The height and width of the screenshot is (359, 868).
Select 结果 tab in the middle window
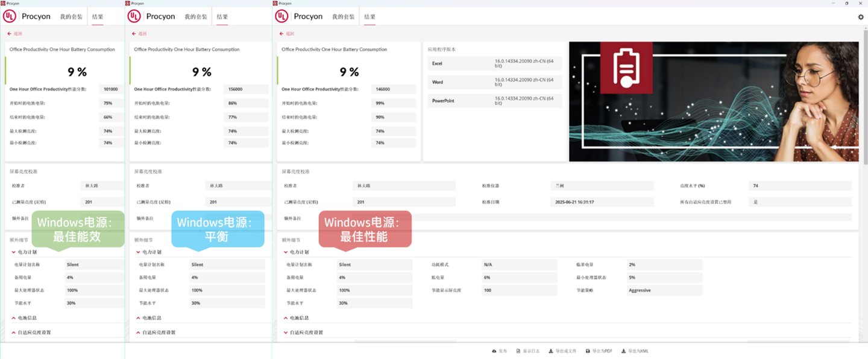pos(222,17)
